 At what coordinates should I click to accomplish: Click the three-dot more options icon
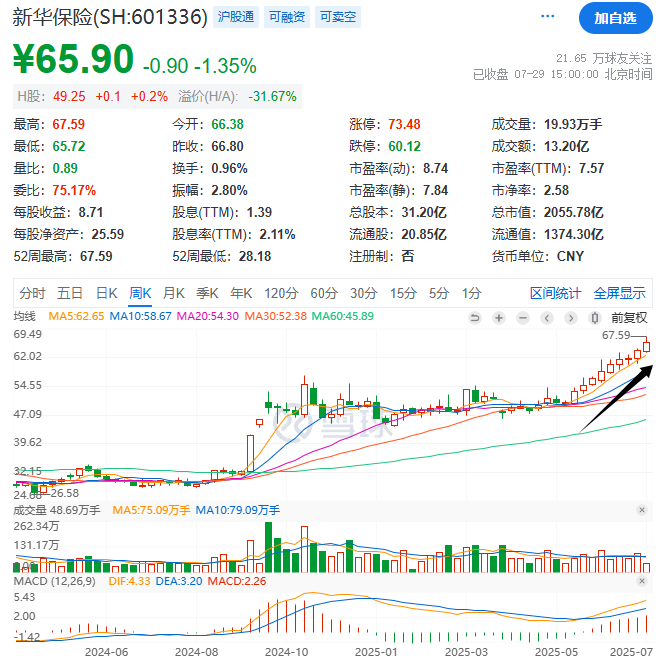548,17
